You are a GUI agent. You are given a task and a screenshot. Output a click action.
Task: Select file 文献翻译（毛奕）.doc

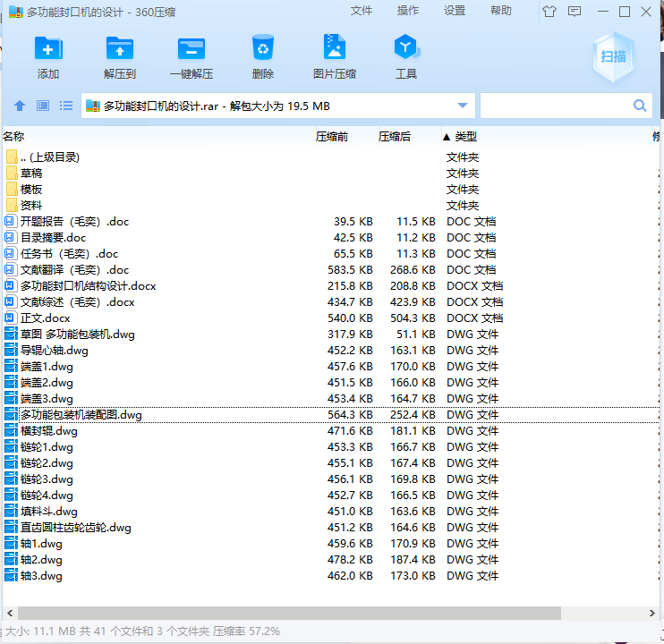point(331,269)
